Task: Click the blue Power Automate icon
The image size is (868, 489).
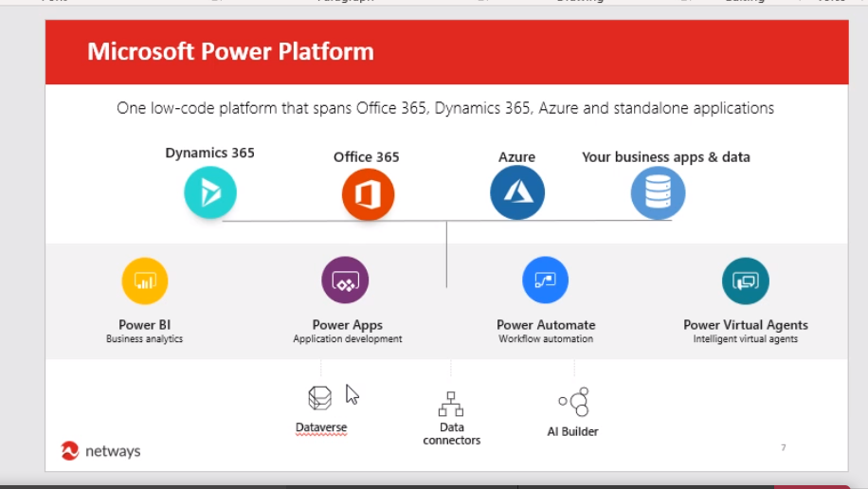Action: (x=545, y=281)
